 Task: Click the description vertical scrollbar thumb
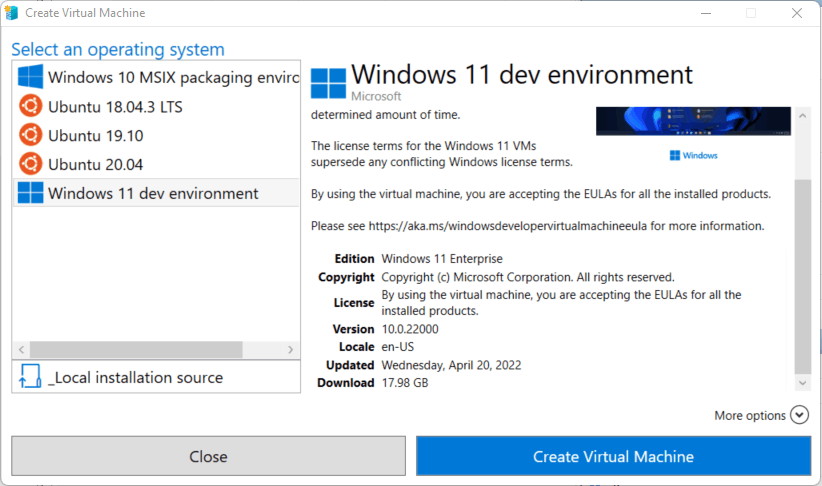point(803,276)
